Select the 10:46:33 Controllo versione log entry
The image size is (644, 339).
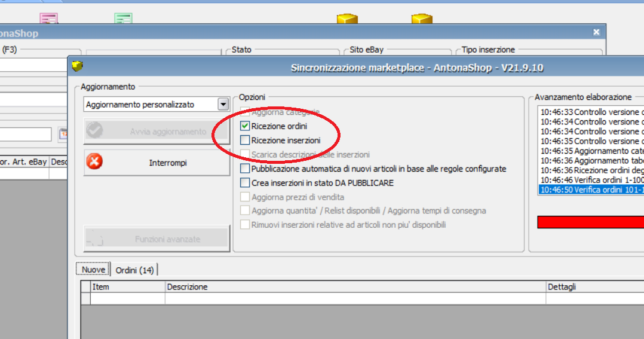pyautogui.click(x=591, y=112)
